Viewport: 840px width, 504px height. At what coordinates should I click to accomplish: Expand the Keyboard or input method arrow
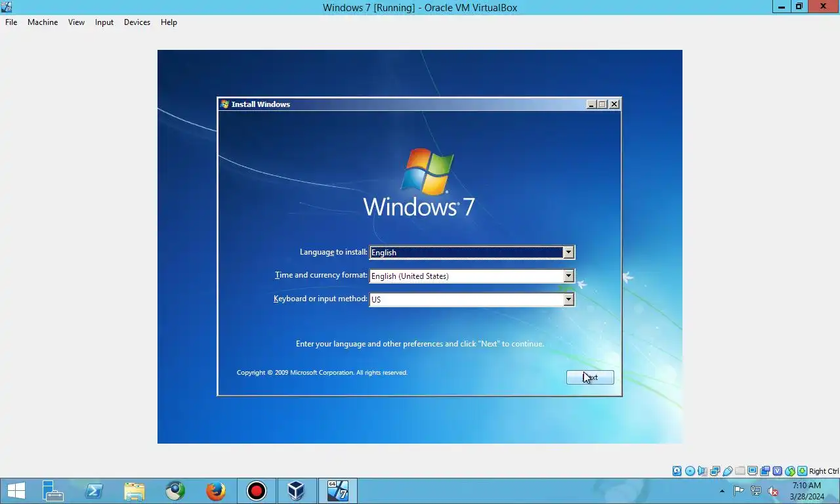click(568, 299)
